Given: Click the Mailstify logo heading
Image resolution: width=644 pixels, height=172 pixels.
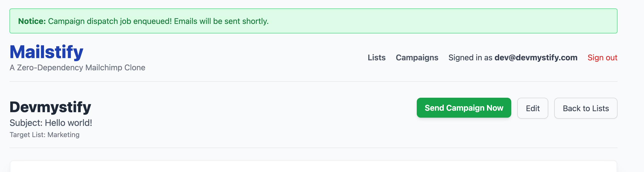Looking at the screenshot, I should click(46, 52).
